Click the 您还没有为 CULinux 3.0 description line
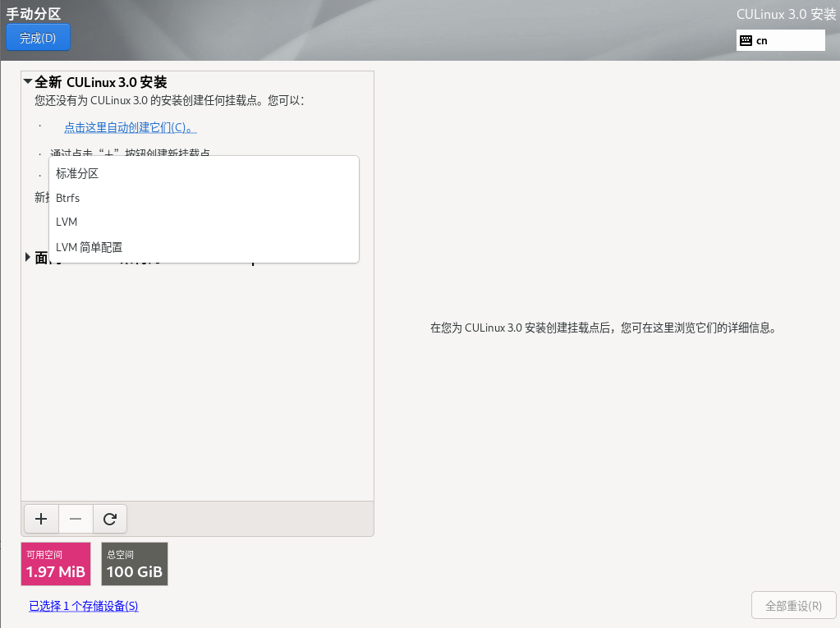840x628 pixels. pos(169,101)
